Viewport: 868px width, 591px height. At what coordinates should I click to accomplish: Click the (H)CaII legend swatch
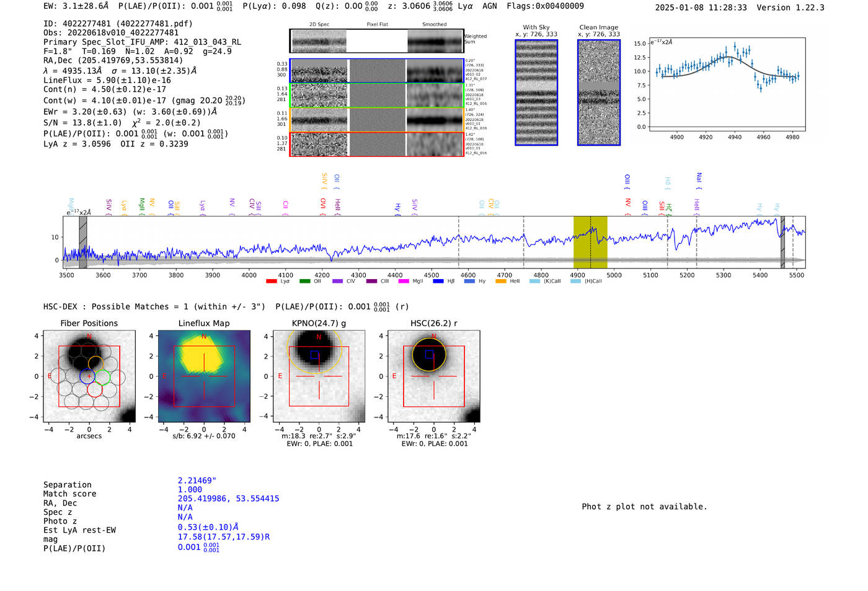[576, 282]
